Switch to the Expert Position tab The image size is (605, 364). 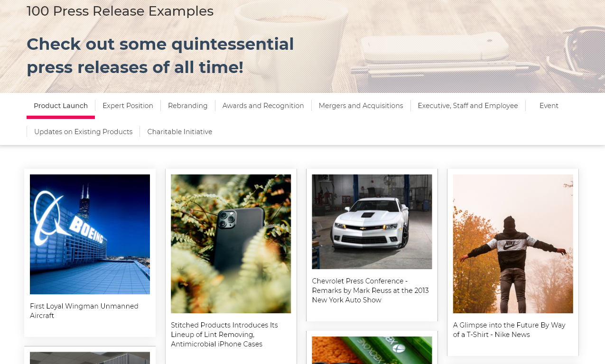click(128, 106)
